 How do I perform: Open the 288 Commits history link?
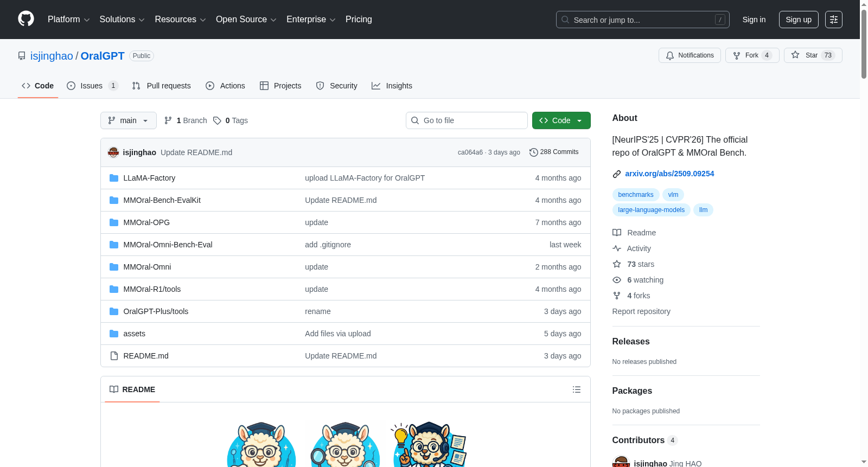click(554, 152)
